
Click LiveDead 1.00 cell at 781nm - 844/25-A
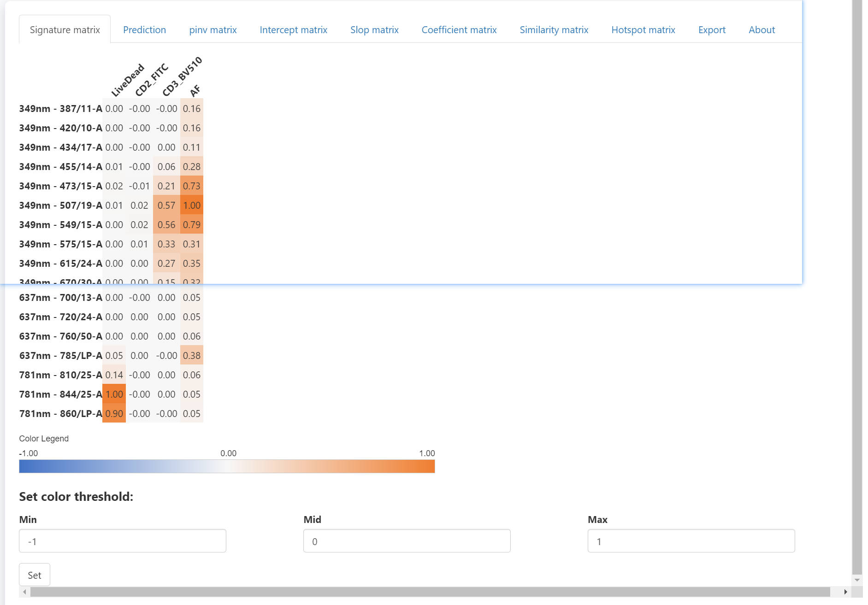point(114,394)
